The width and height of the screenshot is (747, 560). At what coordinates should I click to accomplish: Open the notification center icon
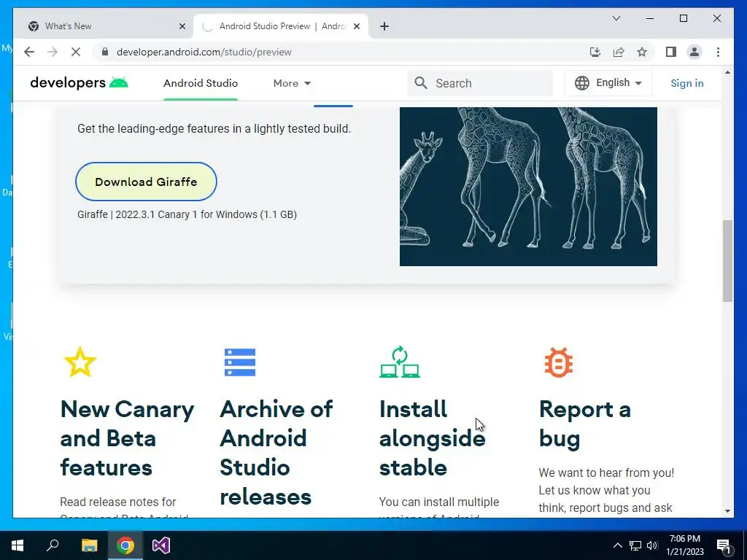(724, 545)
